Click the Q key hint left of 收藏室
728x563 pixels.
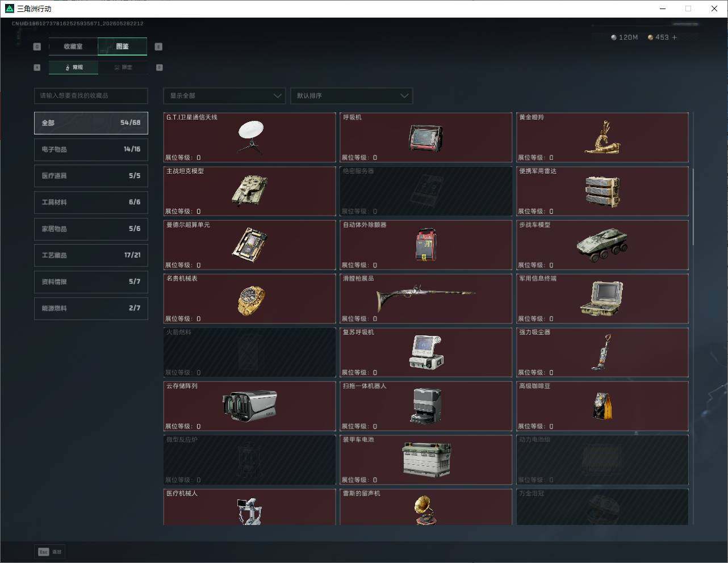[x=37, y=47]
